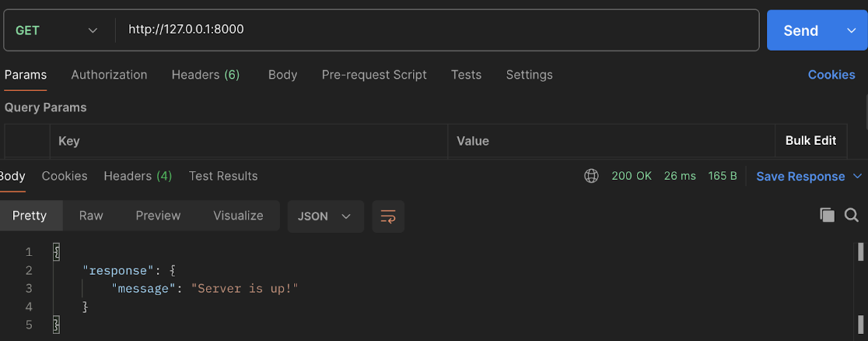Open the JSON format dropdown
Image resolution: width=868 pixels, height=341 pixels.
coord(325,216)
